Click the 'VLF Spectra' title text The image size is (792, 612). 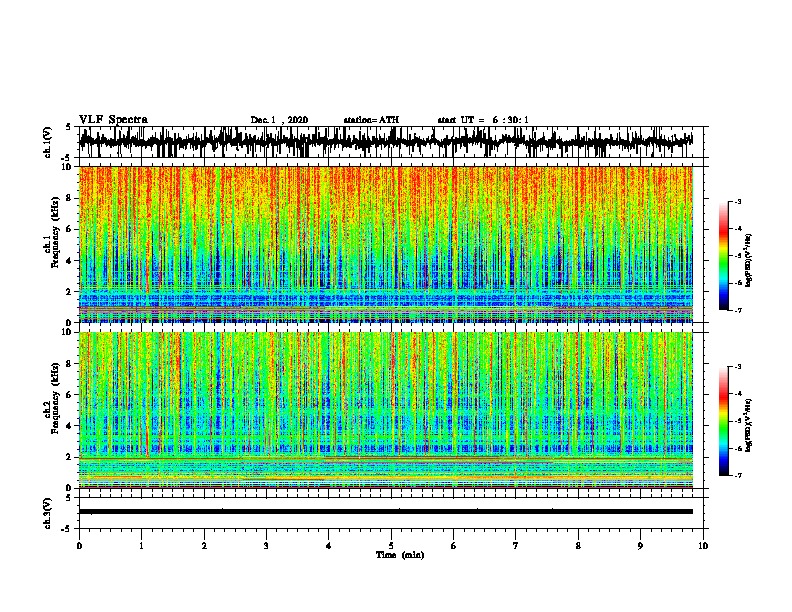tap(113, 120)
